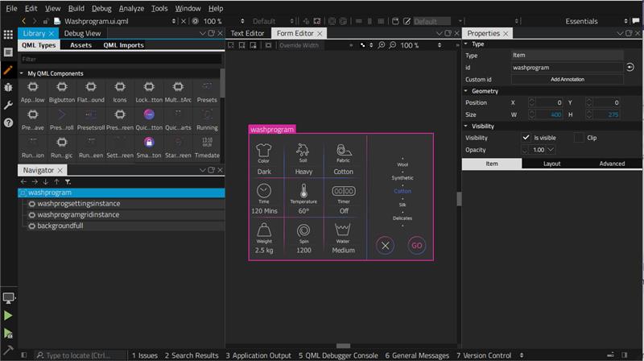Open Help mode question mark icon
Screen dimensions: 644x361
click(8, 122)
